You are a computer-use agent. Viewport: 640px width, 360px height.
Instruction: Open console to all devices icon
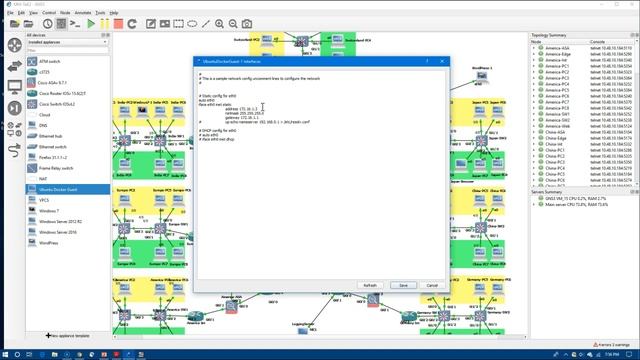pos(75,24)
